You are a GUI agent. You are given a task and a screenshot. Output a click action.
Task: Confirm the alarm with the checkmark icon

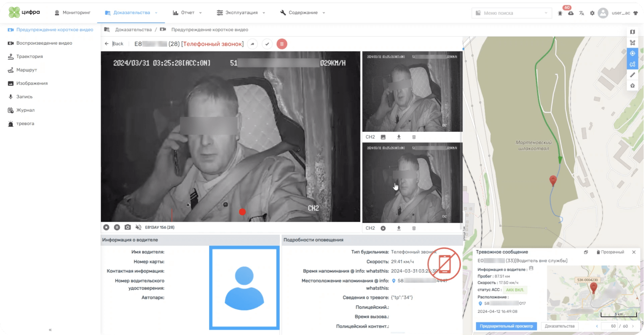pos(267,44)
